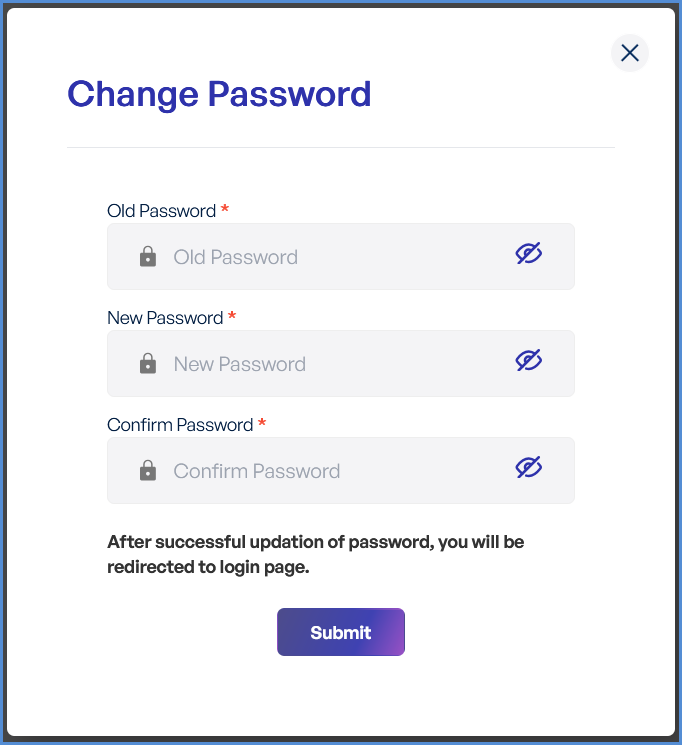Click the Change Password heading
Image resolution: width=682 pixels, height=745 pixels.
[219, 94]
